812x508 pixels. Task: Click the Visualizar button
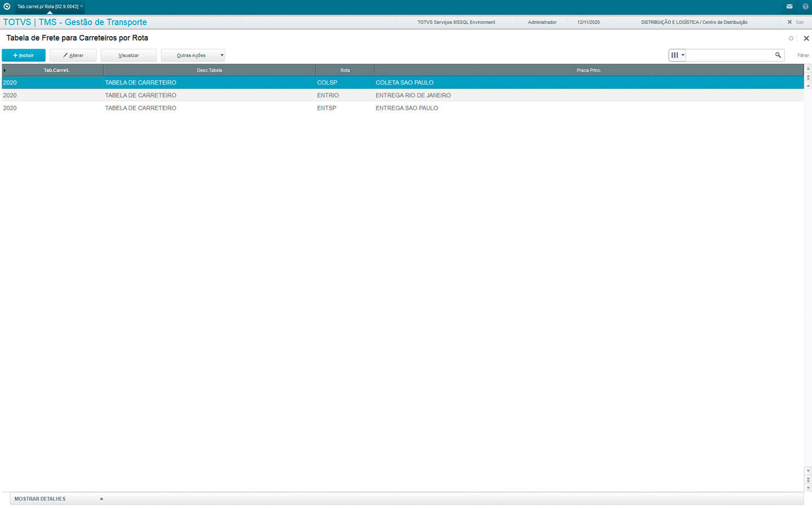point(129,55)
